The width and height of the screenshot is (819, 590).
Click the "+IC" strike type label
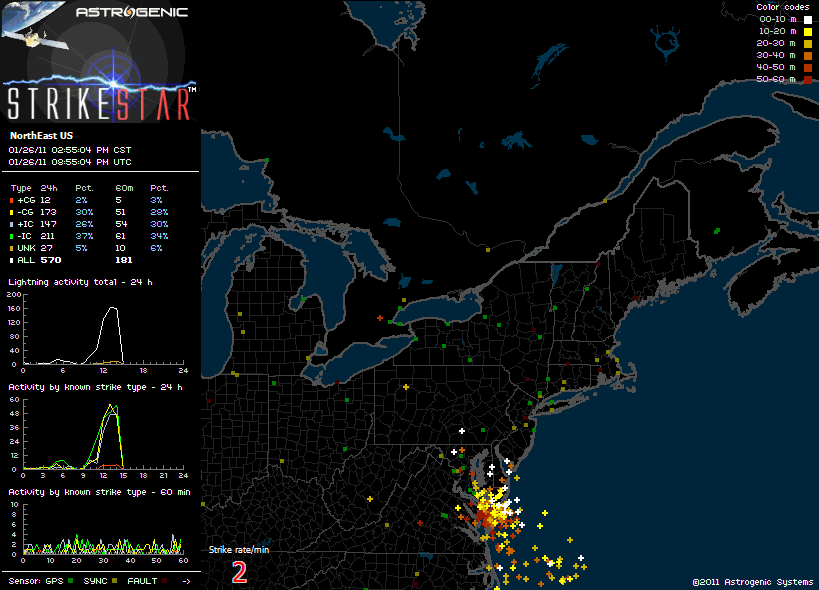point(26,224)
